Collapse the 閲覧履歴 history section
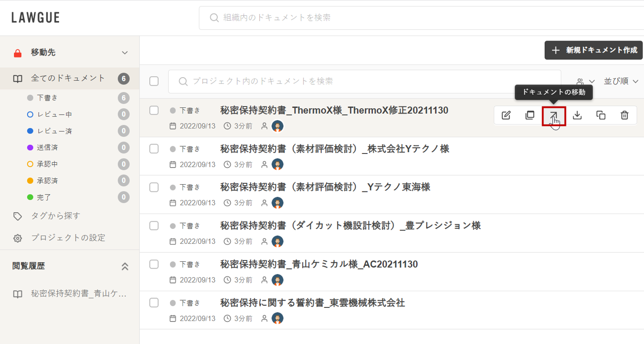This screenshot has width=644, height=344. [125, 266]
